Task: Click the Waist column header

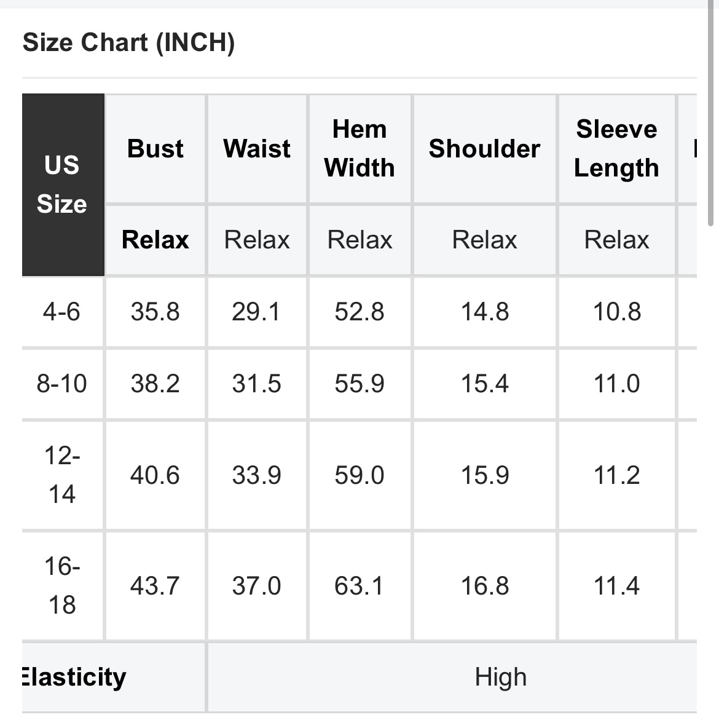Action: 257,149
